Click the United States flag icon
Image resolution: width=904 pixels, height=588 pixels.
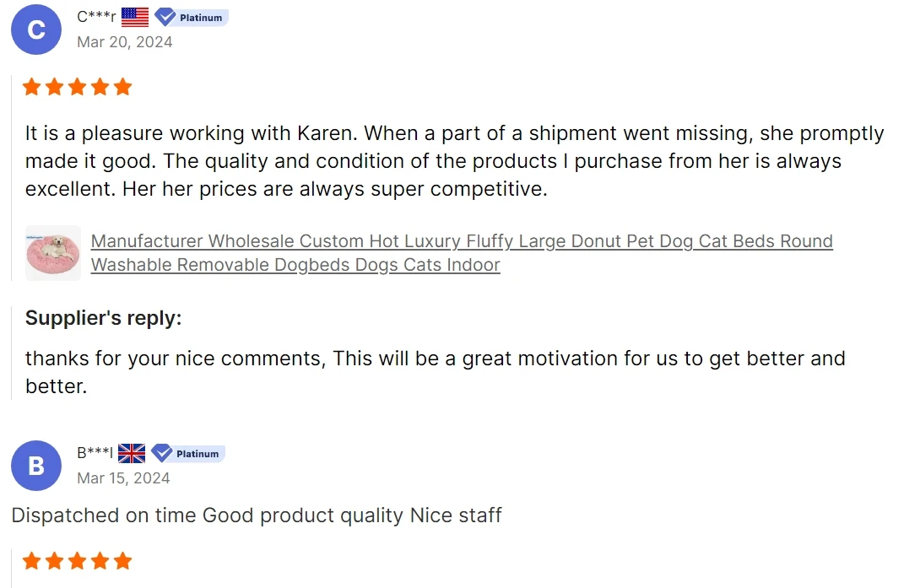[135, 17]
